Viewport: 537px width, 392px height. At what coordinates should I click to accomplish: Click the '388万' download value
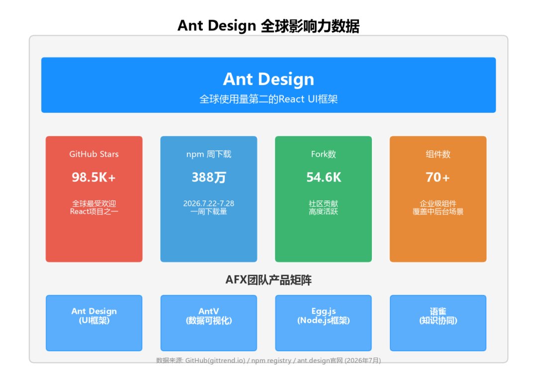[x=208, y=177]
